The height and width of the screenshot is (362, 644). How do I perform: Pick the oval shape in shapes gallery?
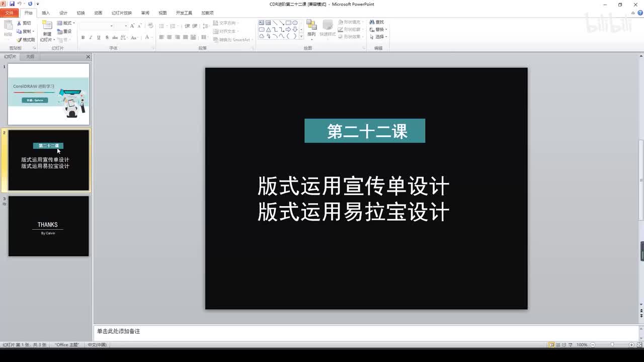295,23
